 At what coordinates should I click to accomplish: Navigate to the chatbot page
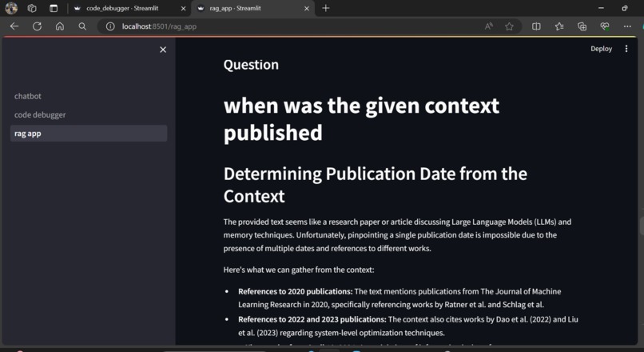[x=89, y=96]
